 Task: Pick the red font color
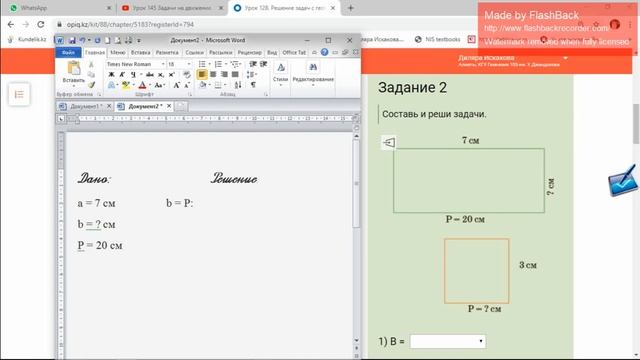pyautogui.click(x=143, y=85)
